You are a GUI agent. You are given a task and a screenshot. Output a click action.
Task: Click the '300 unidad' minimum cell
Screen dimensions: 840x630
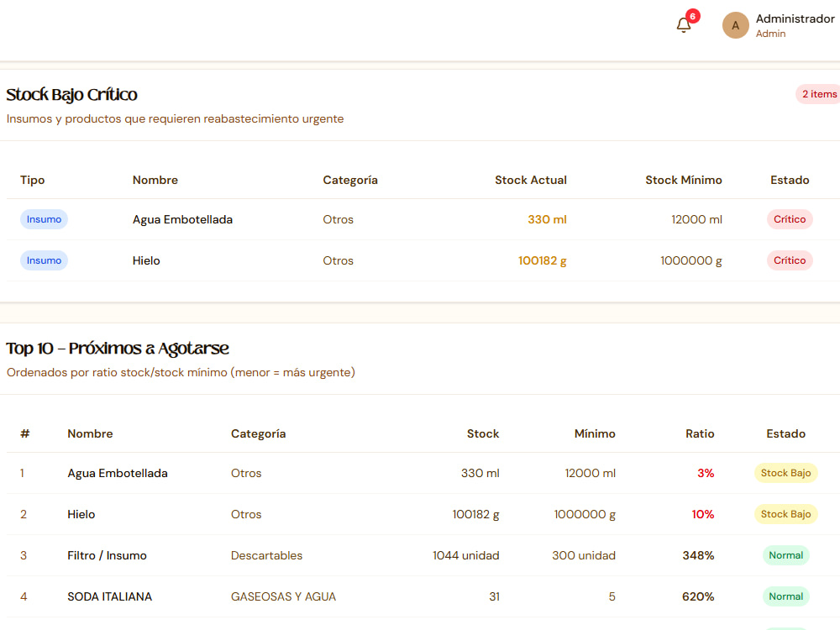pyautogui.click(x=584, y=555)
